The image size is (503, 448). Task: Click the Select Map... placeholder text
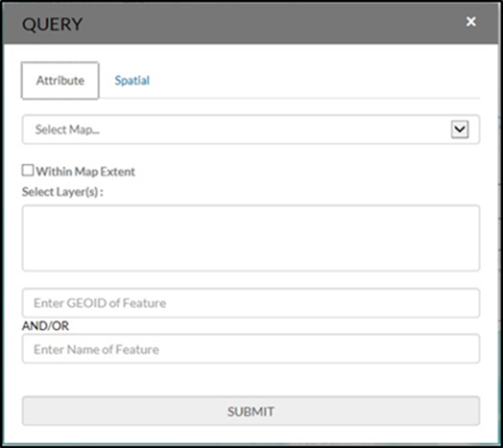tap(67, 130)
